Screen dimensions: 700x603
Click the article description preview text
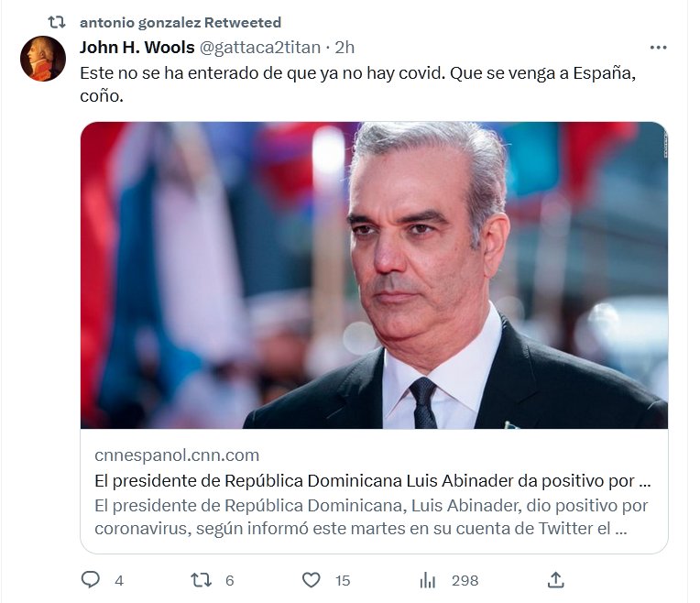(371, 517)
